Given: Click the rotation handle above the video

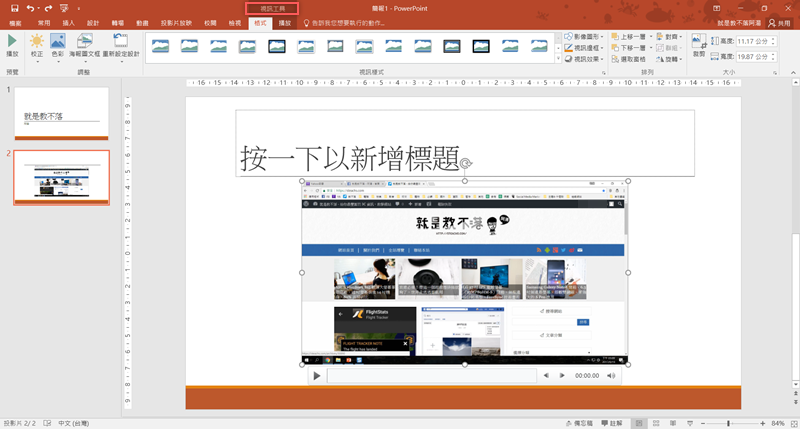Looking at the screenshot, I should 465,163.
